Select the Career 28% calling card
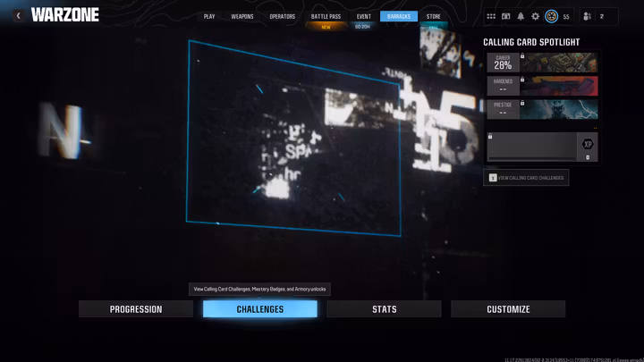Viewport: 644px width, 362px height. (x=543, y=63)
